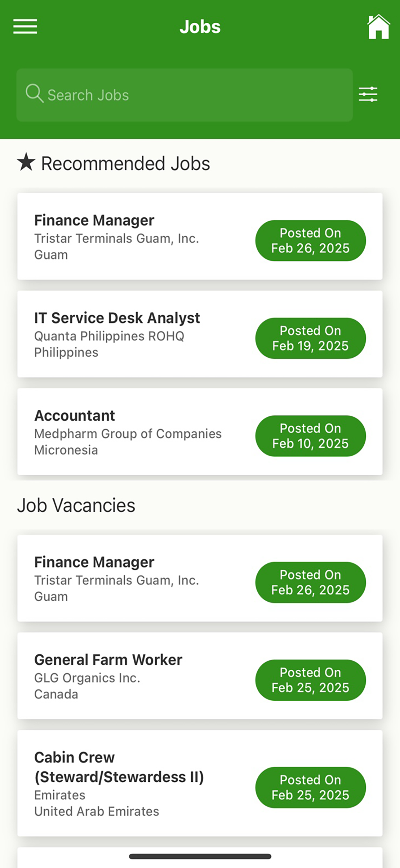The width and height of the screenshot is (400, 868).
Task: Tap Recommended Jobs section heading
Action: [126, 163]
